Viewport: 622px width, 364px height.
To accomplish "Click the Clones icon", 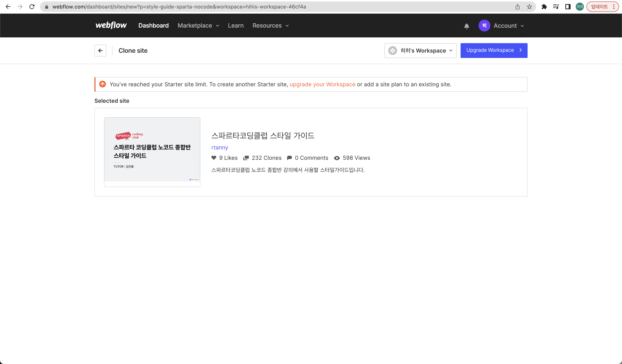I will 246,158.
